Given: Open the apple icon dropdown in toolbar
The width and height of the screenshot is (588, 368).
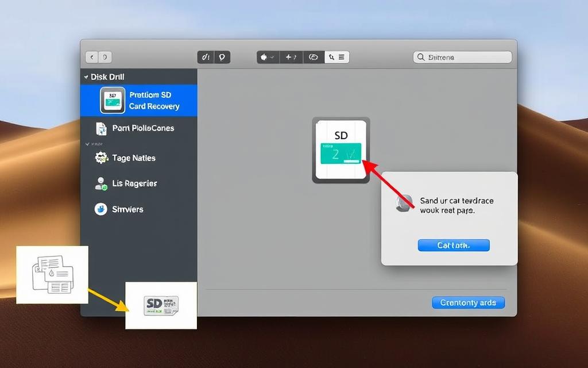Looking at the screenshot, I should click(268, 57).
